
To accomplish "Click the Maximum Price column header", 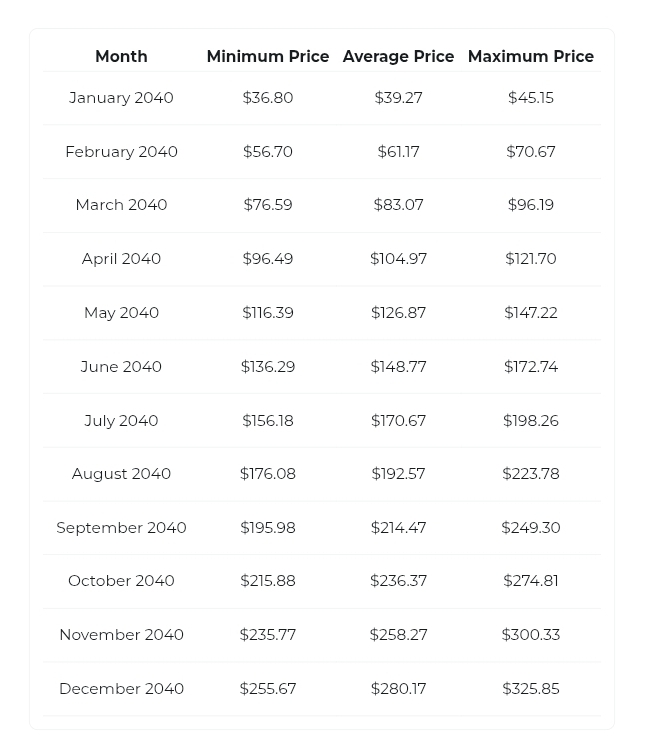I will tap(531, 56).
